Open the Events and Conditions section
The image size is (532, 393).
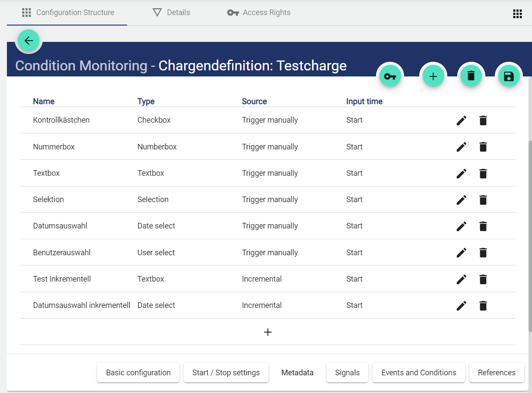(x=418, y=373)
